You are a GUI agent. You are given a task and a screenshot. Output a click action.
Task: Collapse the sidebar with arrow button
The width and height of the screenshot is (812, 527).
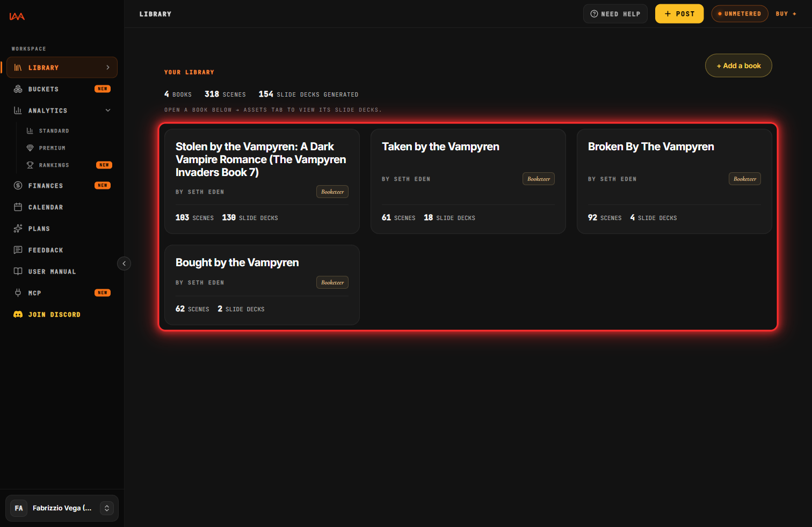coord(124,263)
